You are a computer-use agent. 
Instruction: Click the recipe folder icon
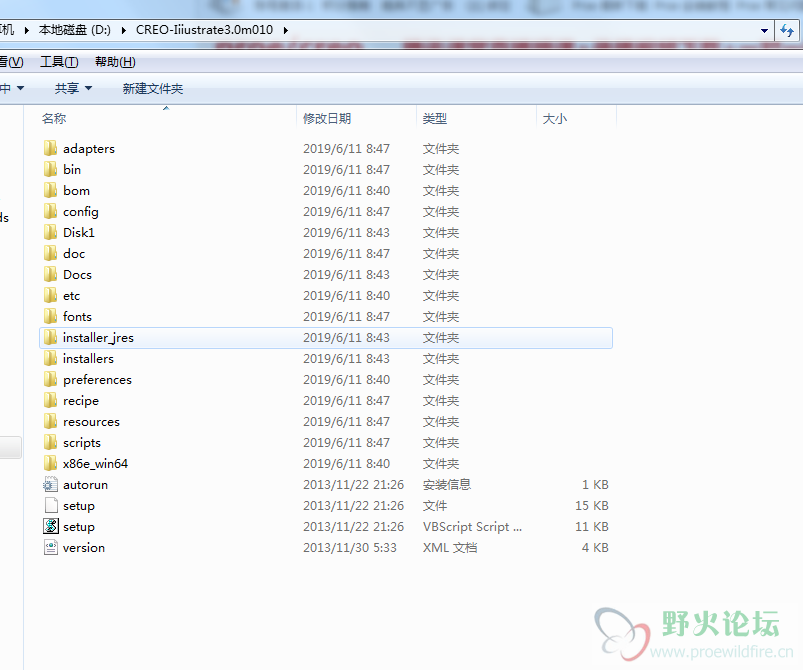(50, 401)
